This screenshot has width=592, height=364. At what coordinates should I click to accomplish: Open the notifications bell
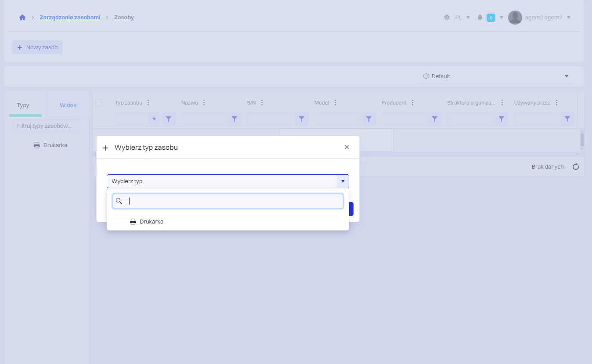(x=480, y=18)
